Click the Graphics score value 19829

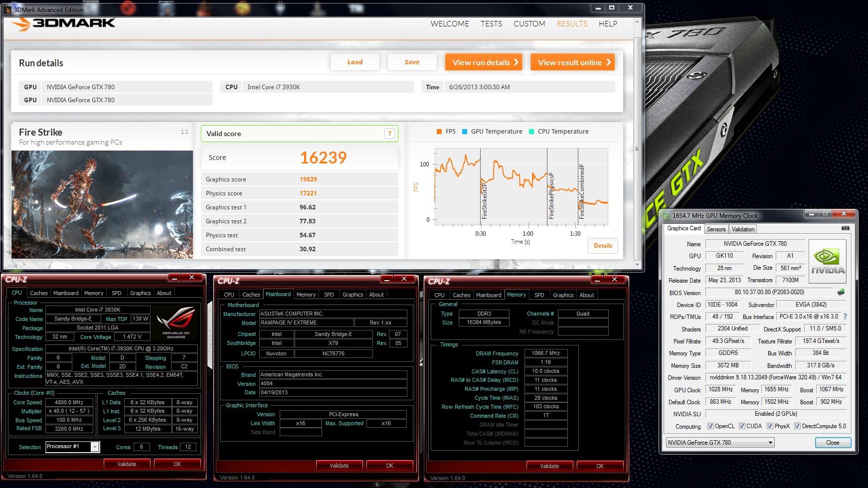(308, 179)
